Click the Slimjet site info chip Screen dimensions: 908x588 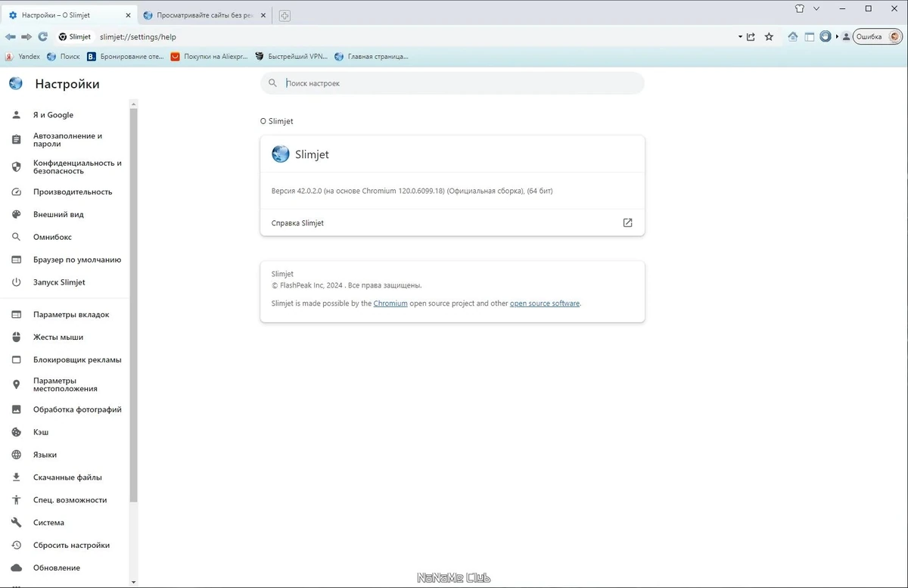pyautogui.click(x=75, y=36)
